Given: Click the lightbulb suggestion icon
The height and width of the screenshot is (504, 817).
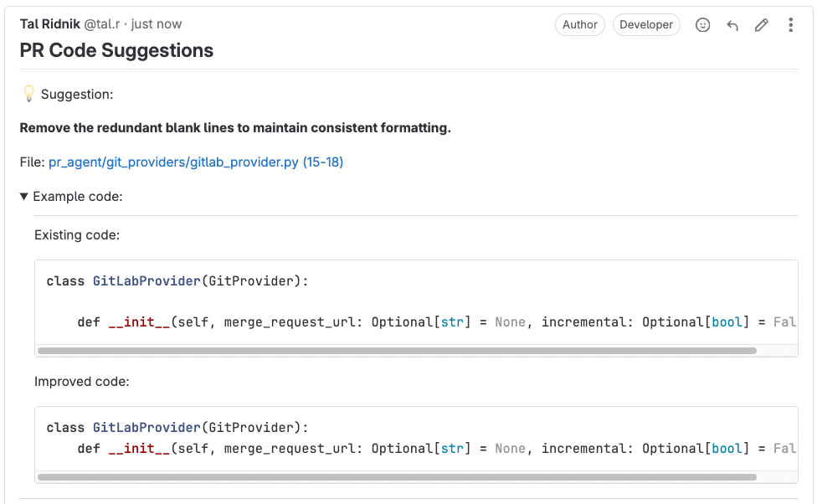Looking at the screenshot, I should click(x=28, y=95).
